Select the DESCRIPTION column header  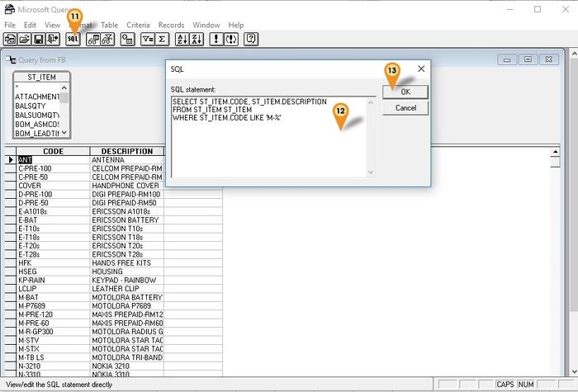click(127, 151)
